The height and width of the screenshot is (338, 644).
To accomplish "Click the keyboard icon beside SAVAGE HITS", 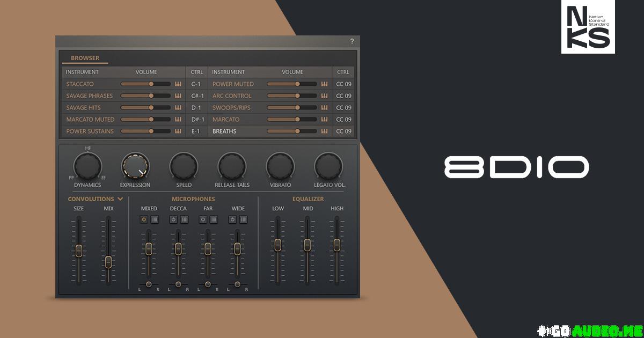I will click(x=178, y=108).
